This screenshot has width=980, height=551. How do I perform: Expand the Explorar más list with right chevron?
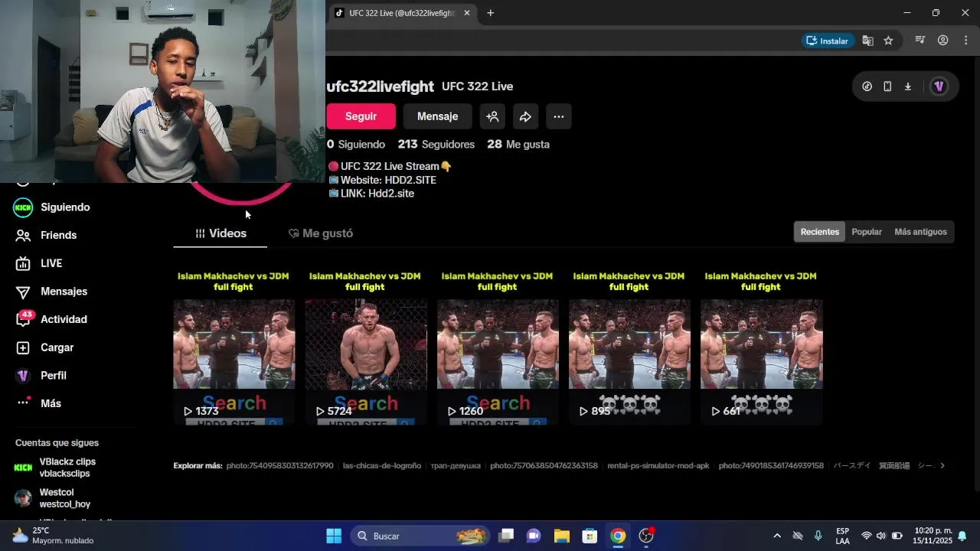tap(942, 465)
